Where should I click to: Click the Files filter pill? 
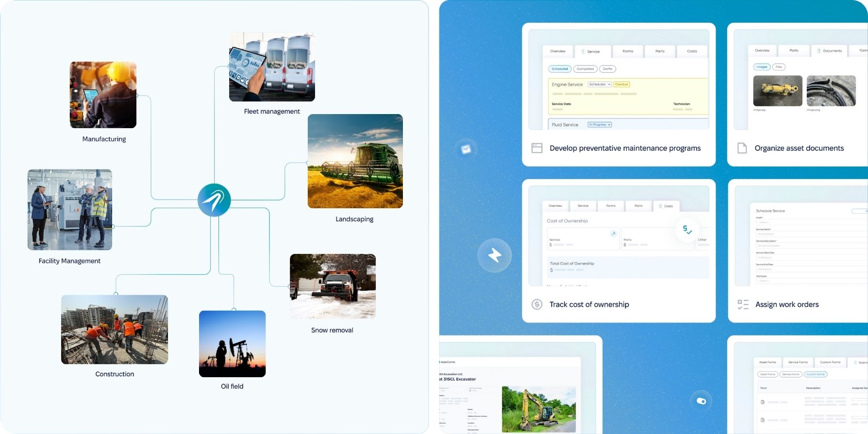(779, 67)
